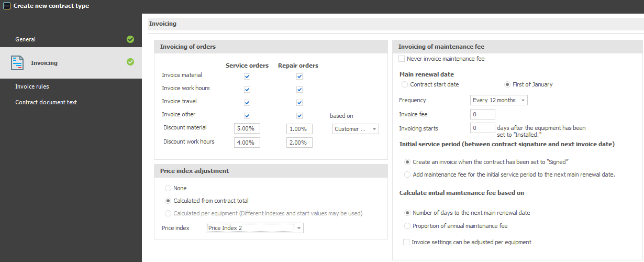Viewport: 644px width, 262px height.
Task: Click the Frequency label
Action: tap(413, 100)
